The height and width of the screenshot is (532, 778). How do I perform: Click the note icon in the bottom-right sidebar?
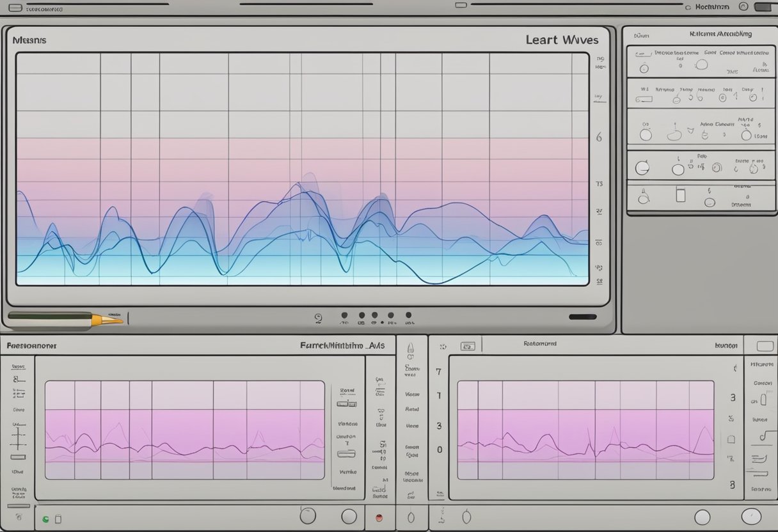coord(763,434)
